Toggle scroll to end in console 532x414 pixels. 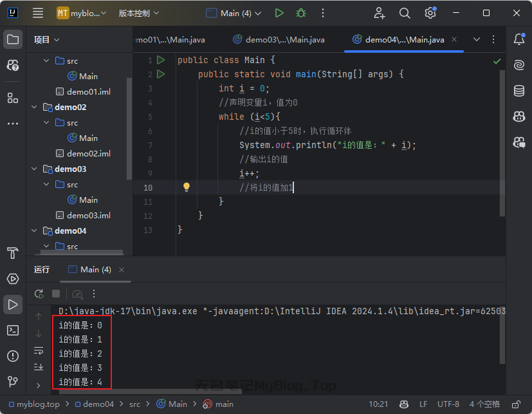coord(39,367)
